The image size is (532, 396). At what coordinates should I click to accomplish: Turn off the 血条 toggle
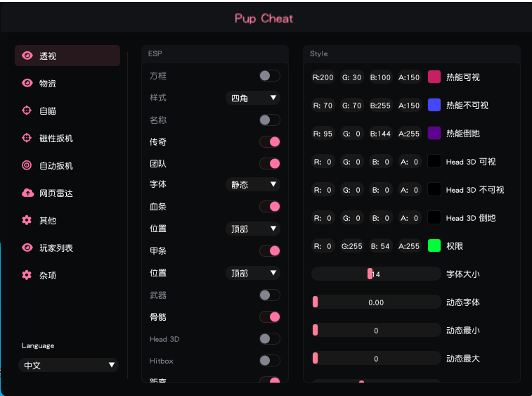(x=269, y=207)
